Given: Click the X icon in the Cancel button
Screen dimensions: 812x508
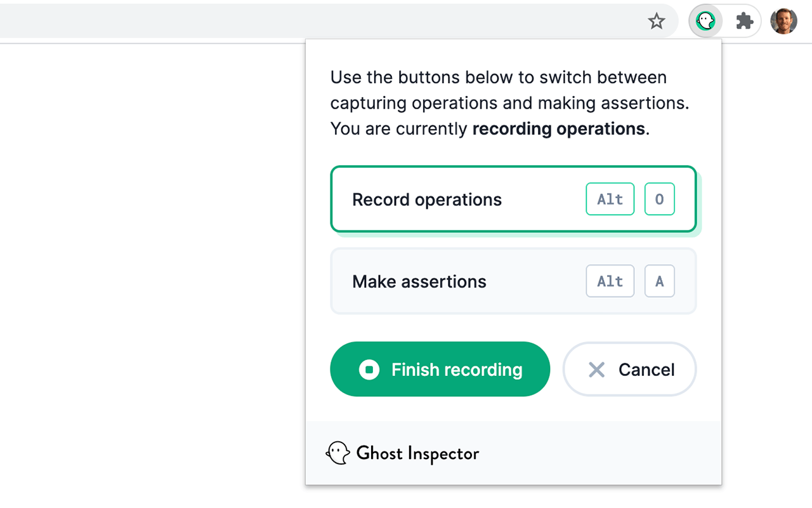Looking at the screenshot, I should click(x=596, y=369).
